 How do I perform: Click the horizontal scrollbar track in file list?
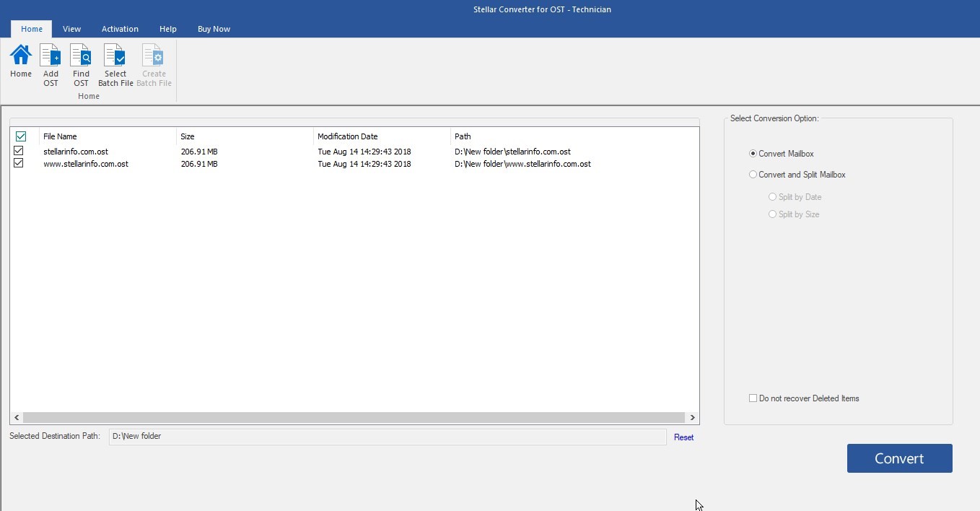coord(354,417)
